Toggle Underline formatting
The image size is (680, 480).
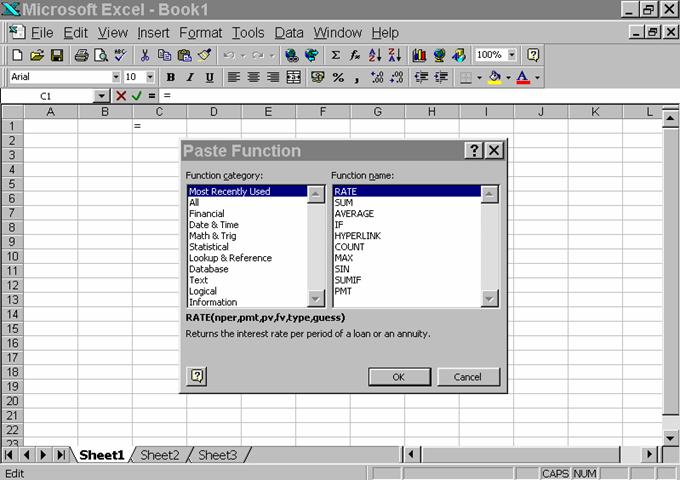click(x=209, y=77)
